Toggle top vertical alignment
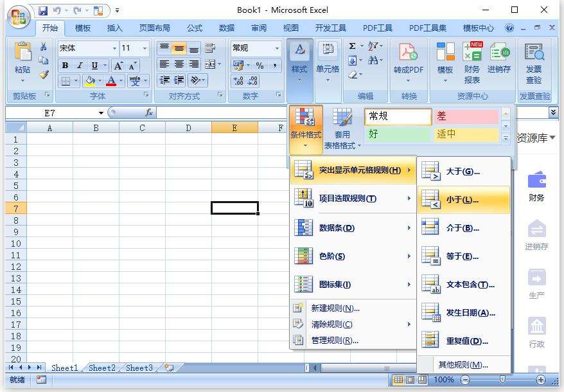564x392 pixels. point(164,48)
